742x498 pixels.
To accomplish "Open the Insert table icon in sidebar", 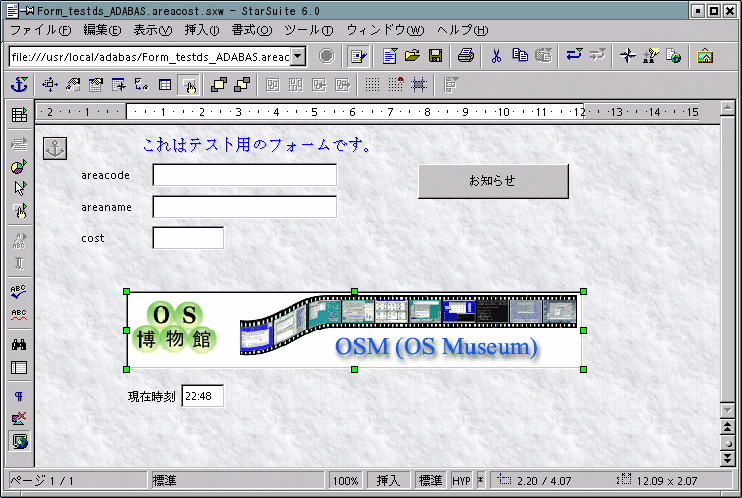I will 19,115.
